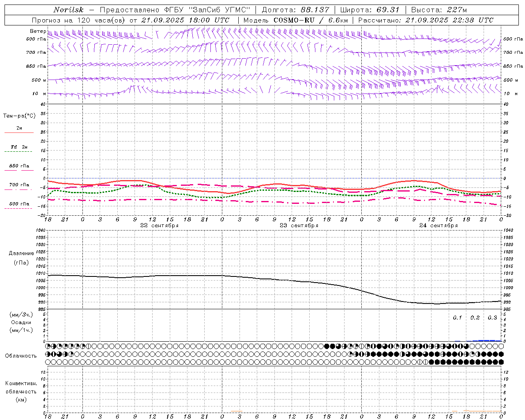Click the Осадки precipitation label
Screen dimensions: 525x420
pyautogui.click(x=21, y=322)
